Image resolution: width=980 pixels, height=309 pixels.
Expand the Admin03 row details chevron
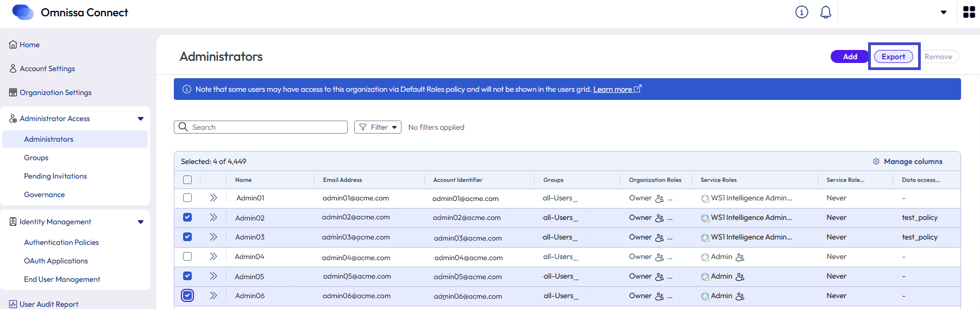[213, 237]
